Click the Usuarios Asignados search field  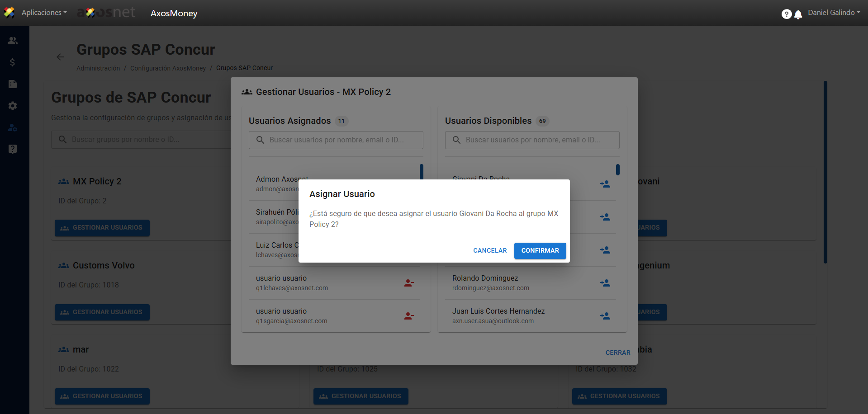click(336, 140)
